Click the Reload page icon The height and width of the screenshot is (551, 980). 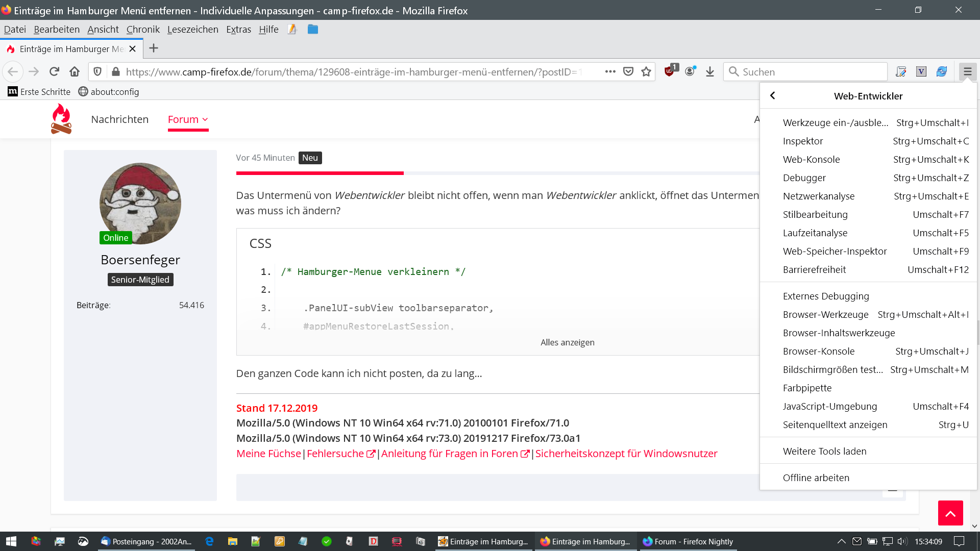[x=54, y=71]
